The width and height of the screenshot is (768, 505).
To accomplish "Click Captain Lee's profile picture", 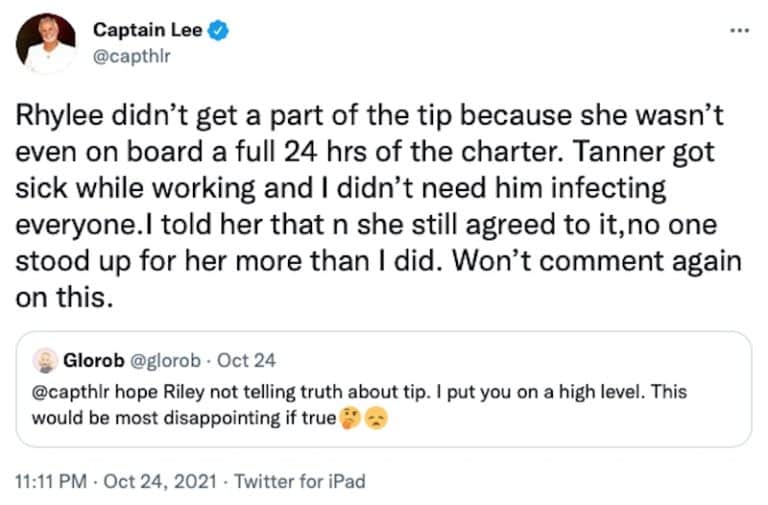I will click(x=46, y=43).
